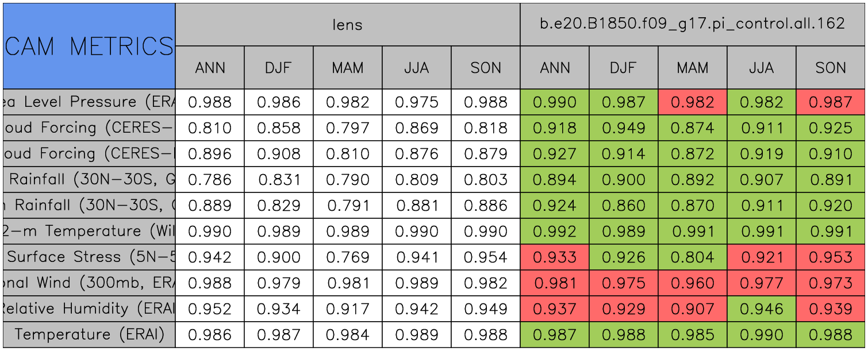The image size is (868, 351).
Task: Click the red 0.960 cell
Action: (692, 283)
